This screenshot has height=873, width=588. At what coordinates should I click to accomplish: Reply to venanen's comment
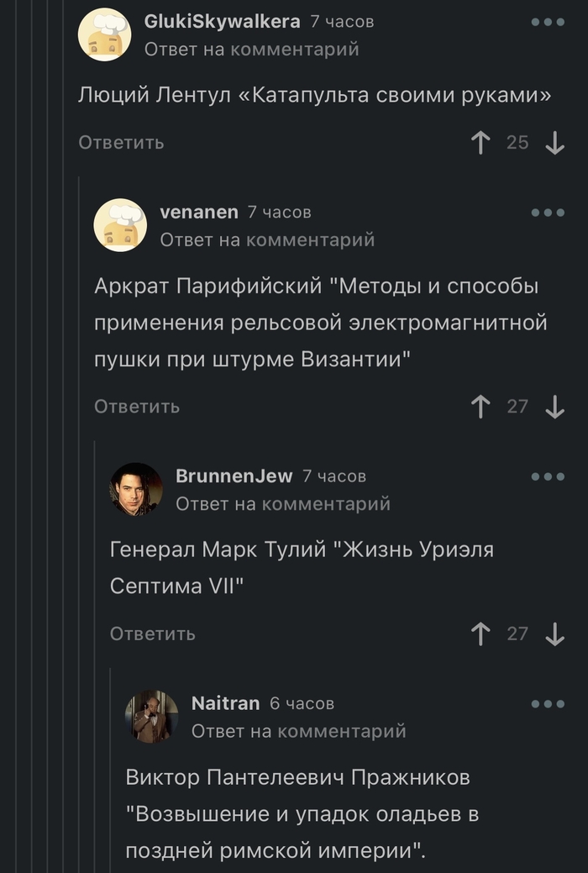pos(137,407)
